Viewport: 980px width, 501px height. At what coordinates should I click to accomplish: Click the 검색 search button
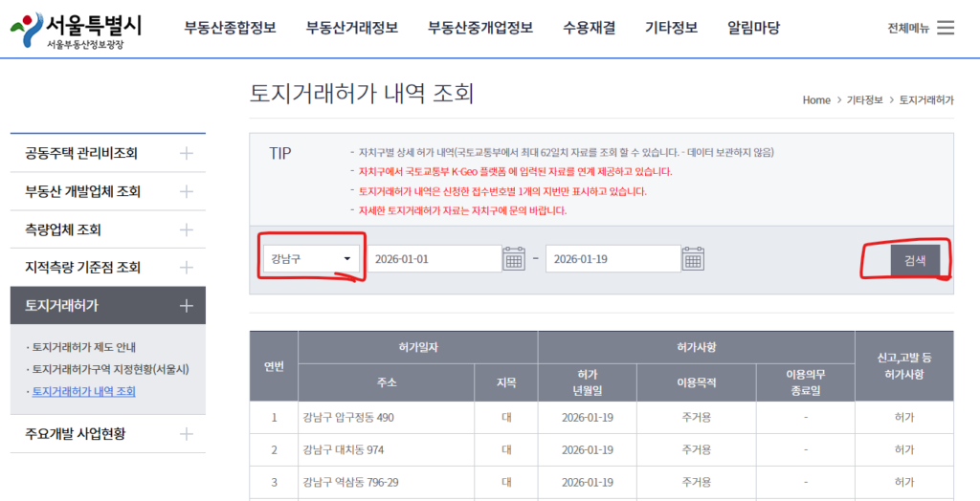tap(915, 260)
